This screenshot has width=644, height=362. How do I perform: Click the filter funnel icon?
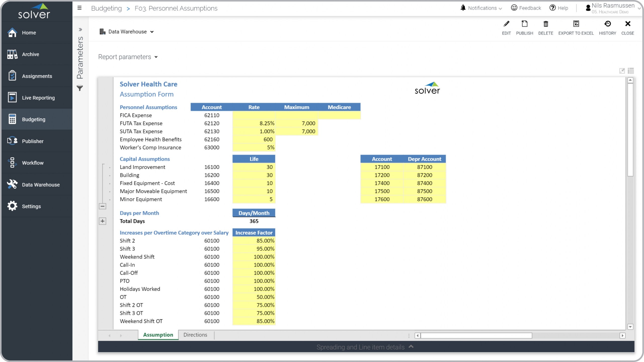80,88
